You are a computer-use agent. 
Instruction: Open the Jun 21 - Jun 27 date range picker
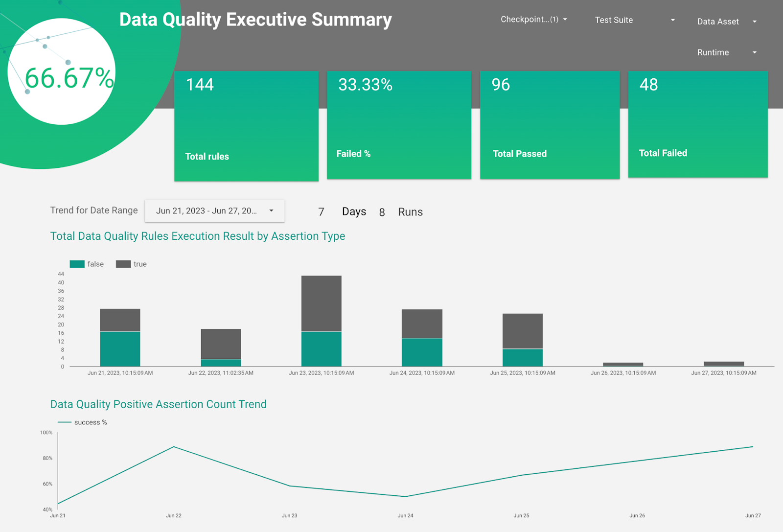(x=214, y=211)
